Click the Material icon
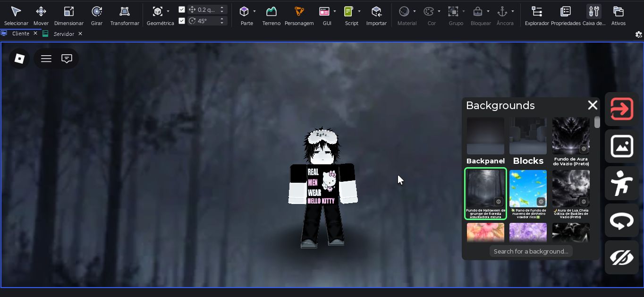644x297 pixels. [x=404, y=11]
